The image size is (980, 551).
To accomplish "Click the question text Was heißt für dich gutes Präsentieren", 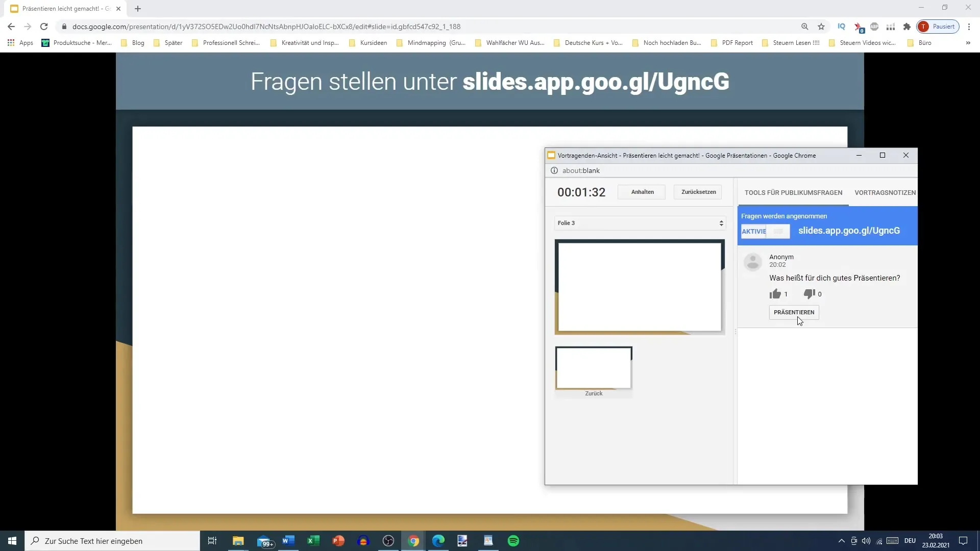I will pyautogui.click(x=835, y=278).
